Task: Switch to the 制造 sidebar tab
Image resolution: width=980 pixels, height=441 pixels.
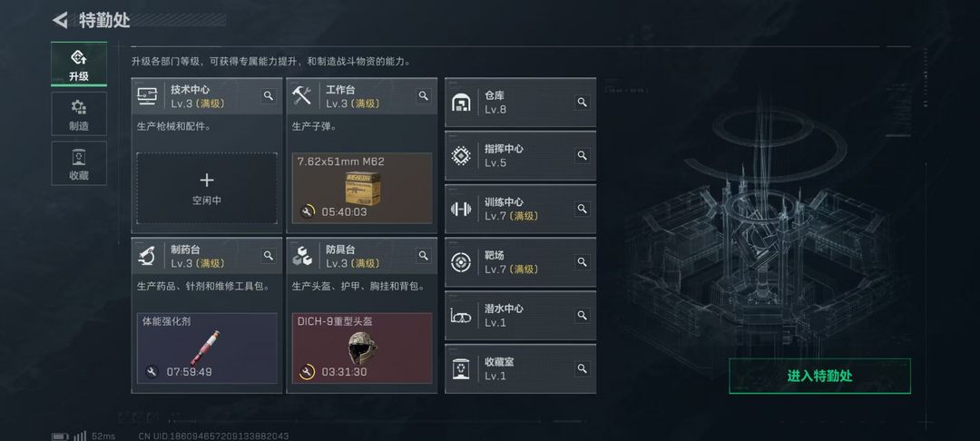Action: [x=79, y=113]
